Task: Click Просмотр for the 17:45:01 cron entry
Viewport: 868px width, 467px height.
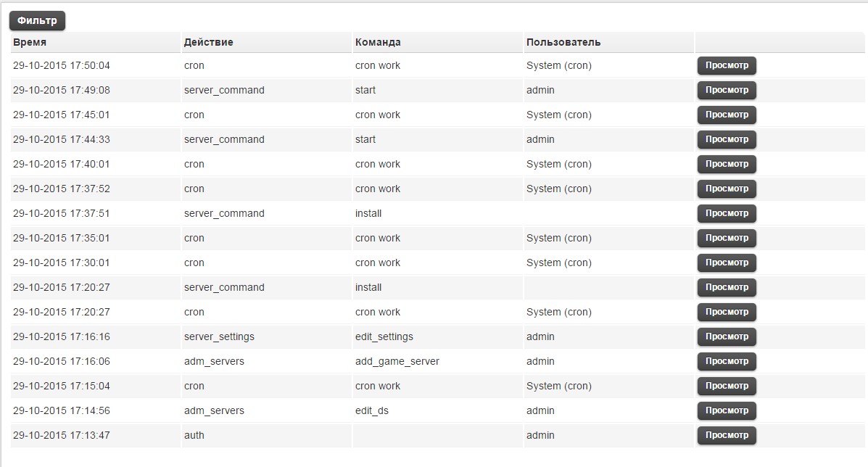Action: (727, 115)
